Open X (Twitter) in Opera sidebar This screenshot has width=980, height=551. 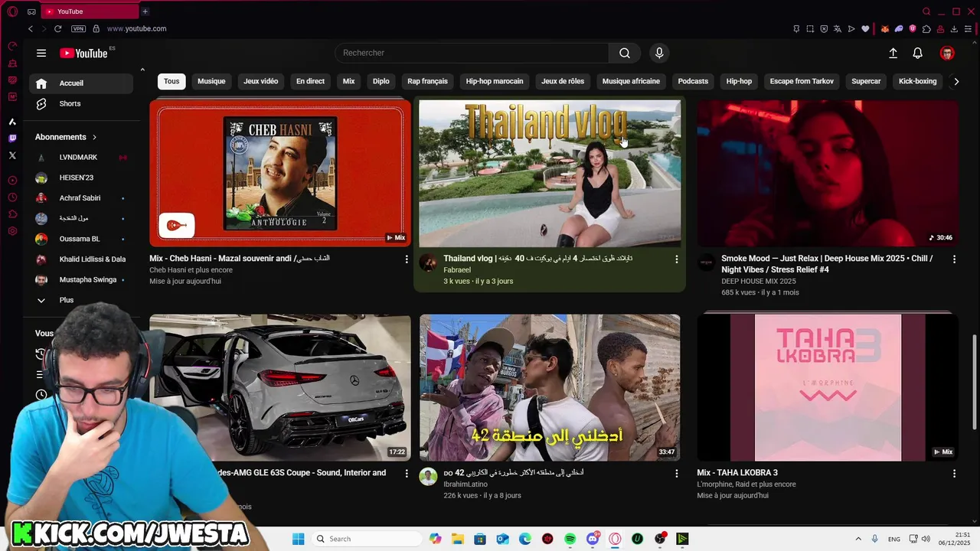[x=12, y=155]
